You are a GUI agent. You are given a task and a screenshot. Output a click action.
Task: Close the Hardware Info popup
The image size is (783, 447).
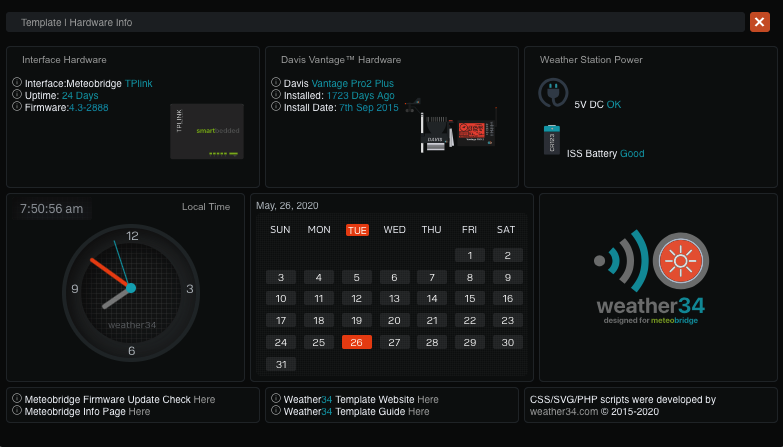760,22
